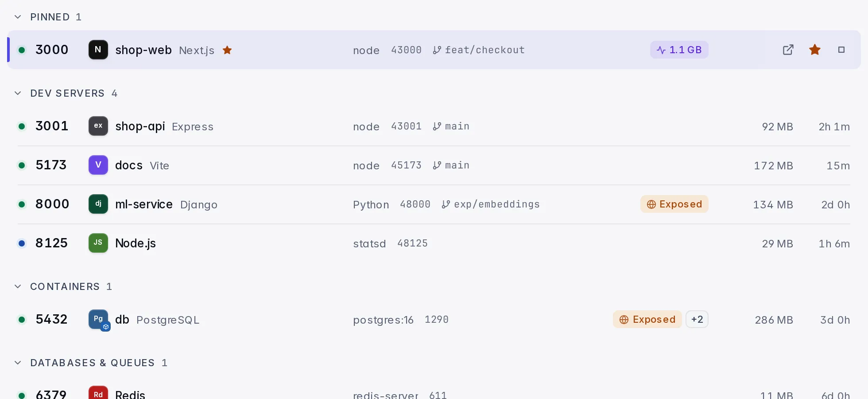Collapse the DEV SERVERS section chevron
This screenshot has width=868, height=399.
point(18,93)
